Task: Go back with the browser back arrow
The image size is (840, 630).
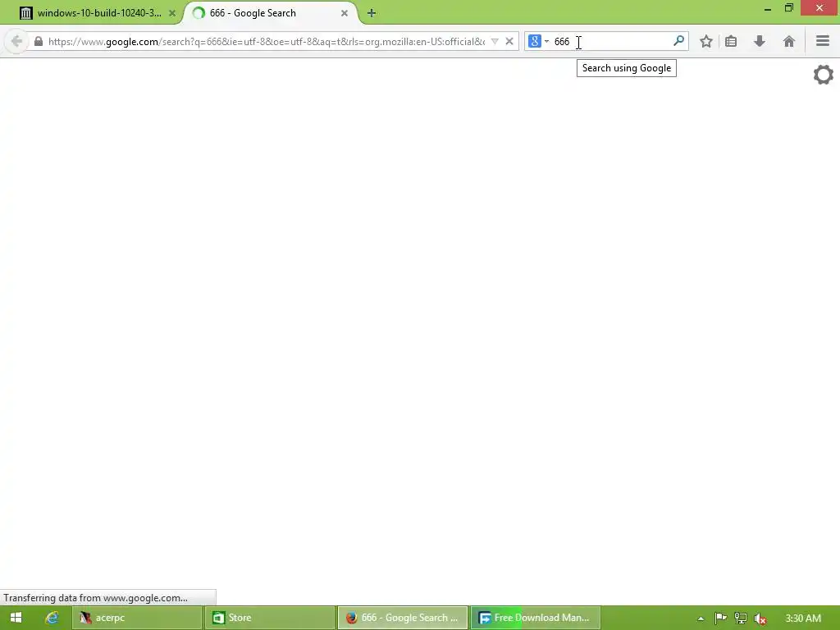Action: click(16, 41)
